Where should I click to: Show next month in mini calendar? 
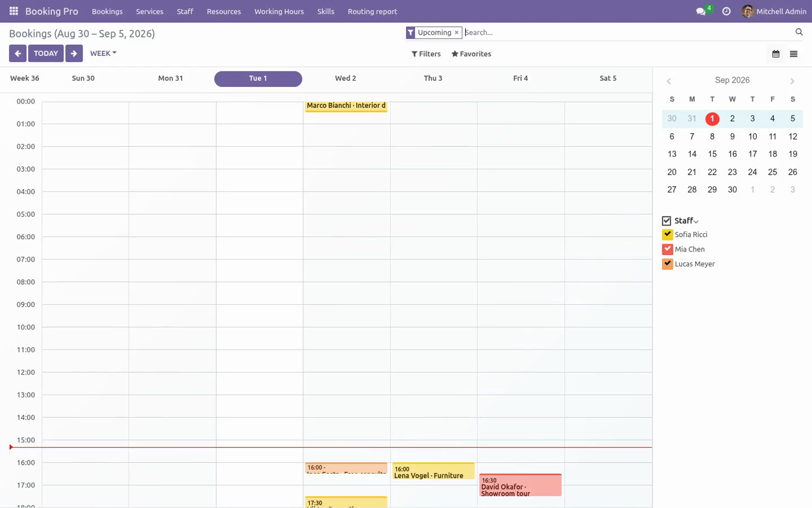coord(792,81)
